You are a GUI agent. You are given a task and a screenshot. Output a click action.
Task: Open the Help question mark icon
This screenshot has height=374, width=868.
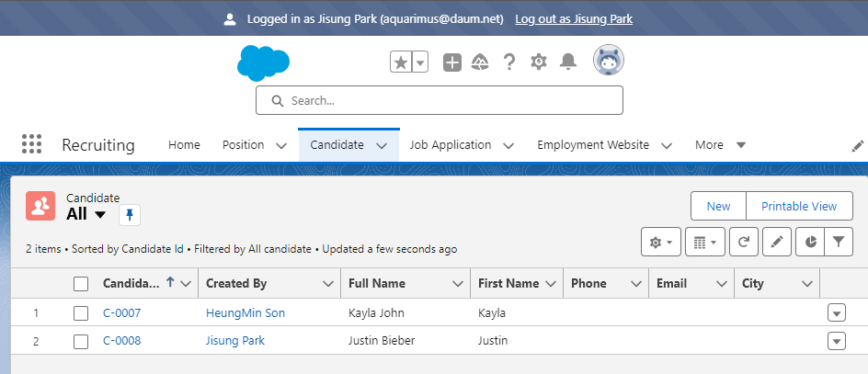click(x=508, y=62)
